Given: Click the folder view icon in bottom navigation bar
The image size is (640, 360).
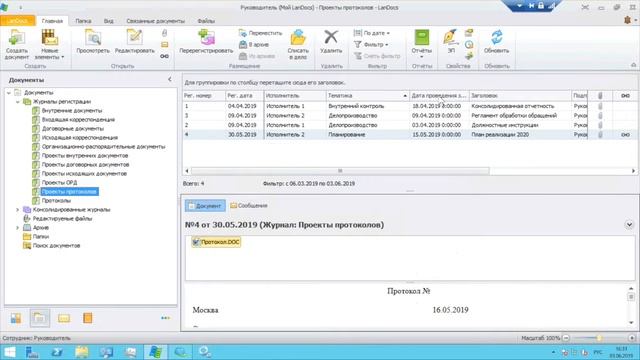Looking at the screenshot, I should tap(40, 318).
